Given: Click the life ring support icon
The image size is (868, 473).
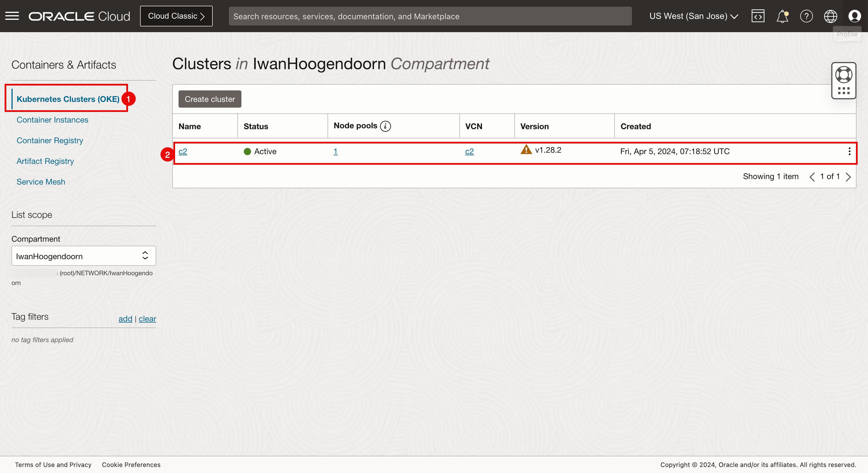Looking at the screenshot, I should pos(844,75).
